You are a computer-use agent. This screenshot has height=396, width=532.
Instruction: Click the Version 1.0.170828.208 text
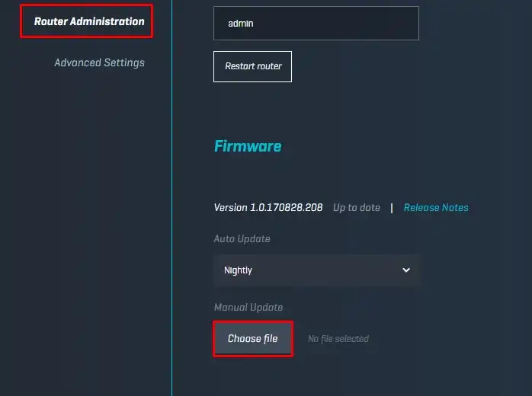pos(268,207)
